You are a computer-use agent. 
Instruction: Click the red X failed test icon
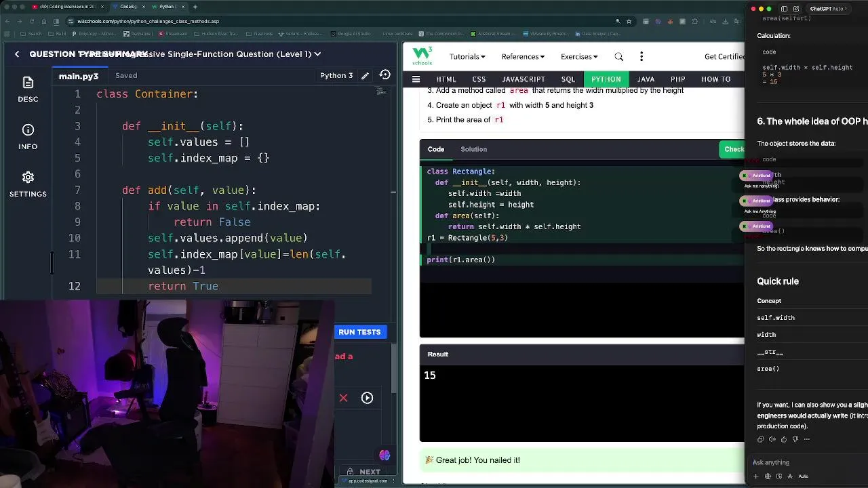coord(343,398)
